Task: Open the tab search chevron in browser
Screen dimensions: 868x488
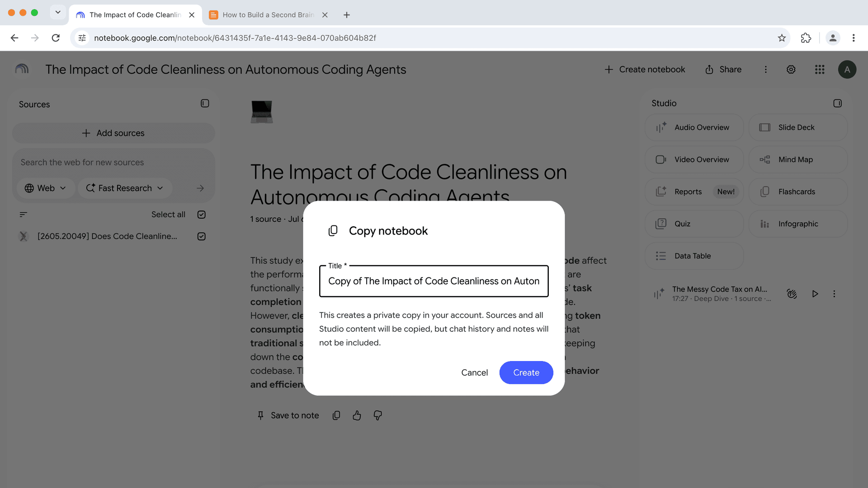Action: tap(58, 12)
